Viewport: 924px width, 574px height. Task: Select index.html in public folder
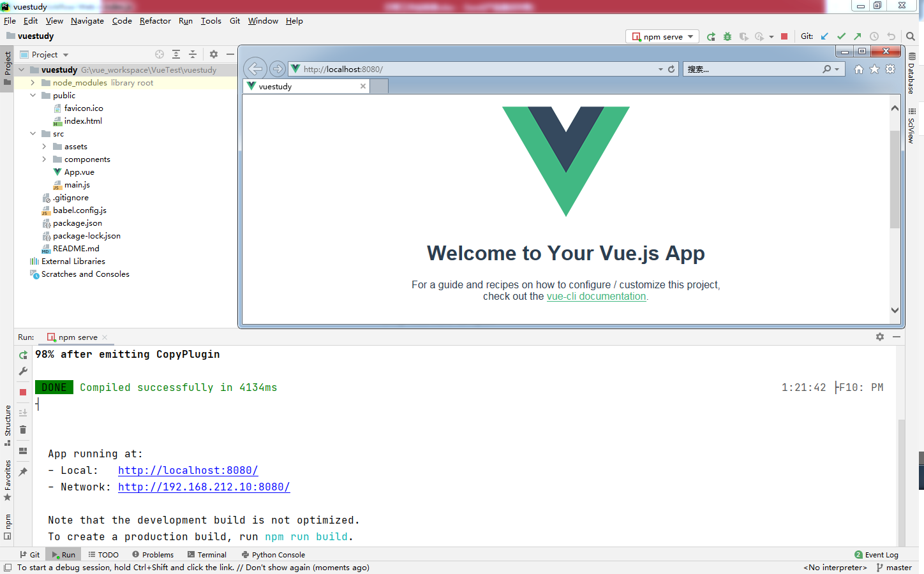(x=83, y=121)
